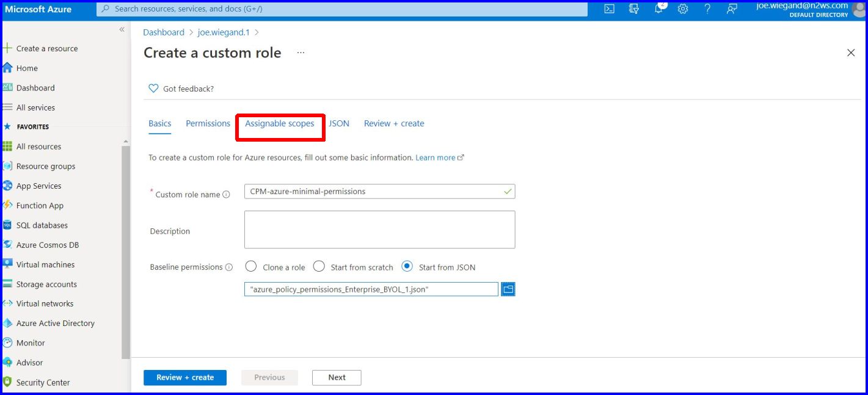Click the SQL databases icon
Viewport: 868px width, 395px height.
pyautogui.click(x=7, y=225)
